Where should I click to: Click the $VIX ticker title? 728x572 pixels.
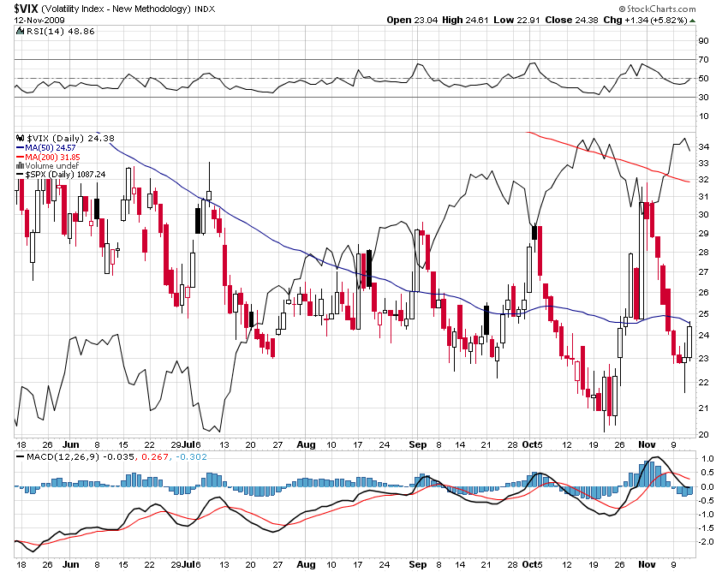[x=26, y=9]
